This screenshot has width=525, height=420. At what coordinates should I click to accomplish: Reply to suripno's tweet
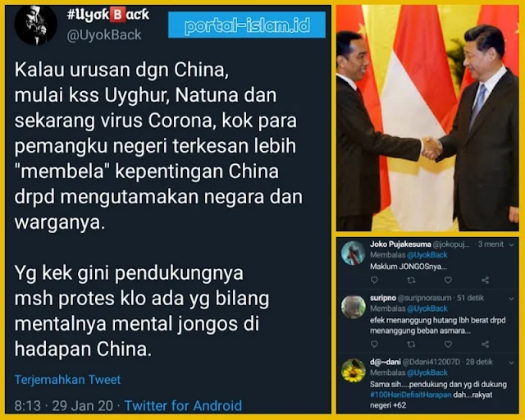(374, 344)
